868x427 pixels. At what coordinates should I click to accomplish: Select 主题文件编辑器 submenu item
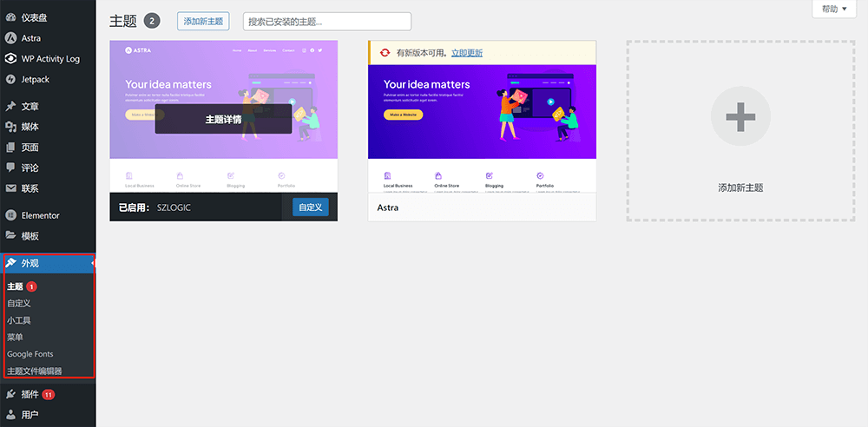pos(35,371)
